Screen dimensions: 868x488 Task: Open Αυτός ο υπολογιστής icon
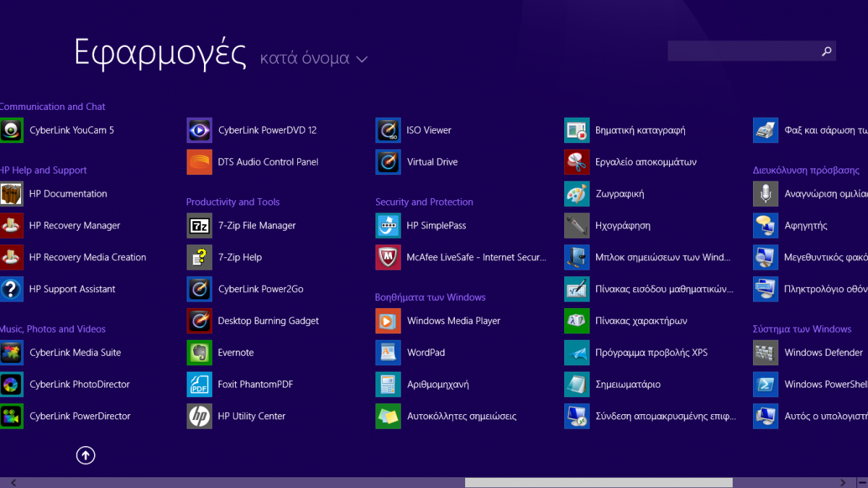pos(765,416)
